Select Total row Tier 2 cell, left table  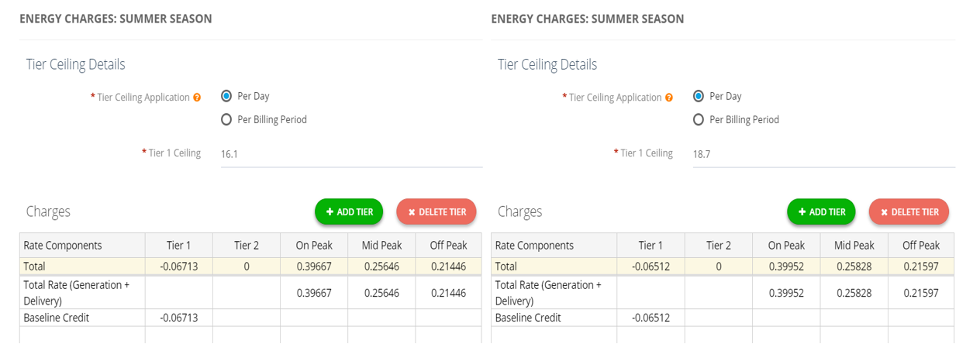(247, 267)
